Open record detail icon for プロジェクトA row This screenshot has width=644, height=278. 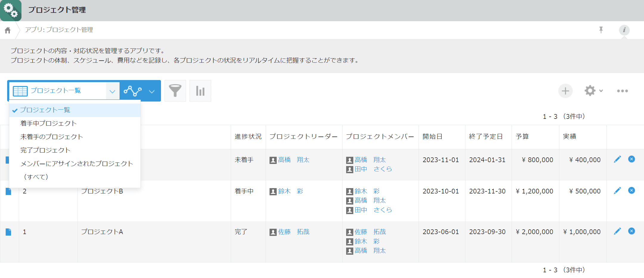[8, 232]
